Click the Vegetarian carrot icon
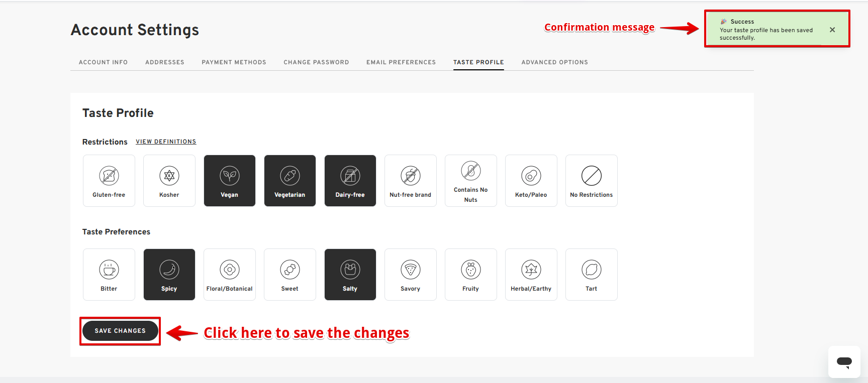 click(x=290, y=176)
